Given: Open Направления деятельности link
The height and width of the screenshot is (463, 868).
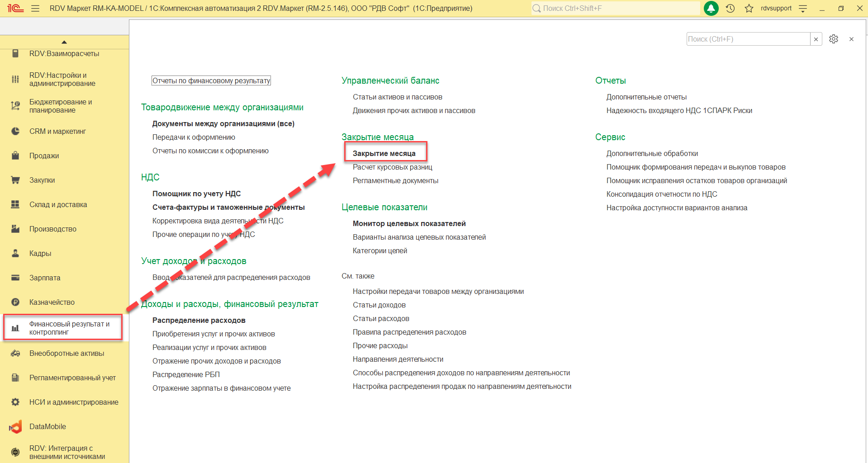Looking at the screenshot, I should click(398, 359).
